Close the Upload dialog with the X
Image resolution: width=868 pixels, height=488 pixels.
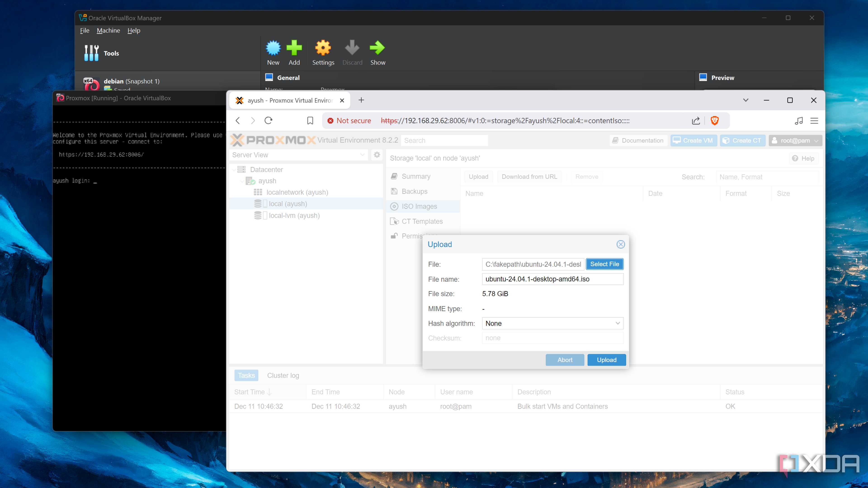[x=620, y=244]
